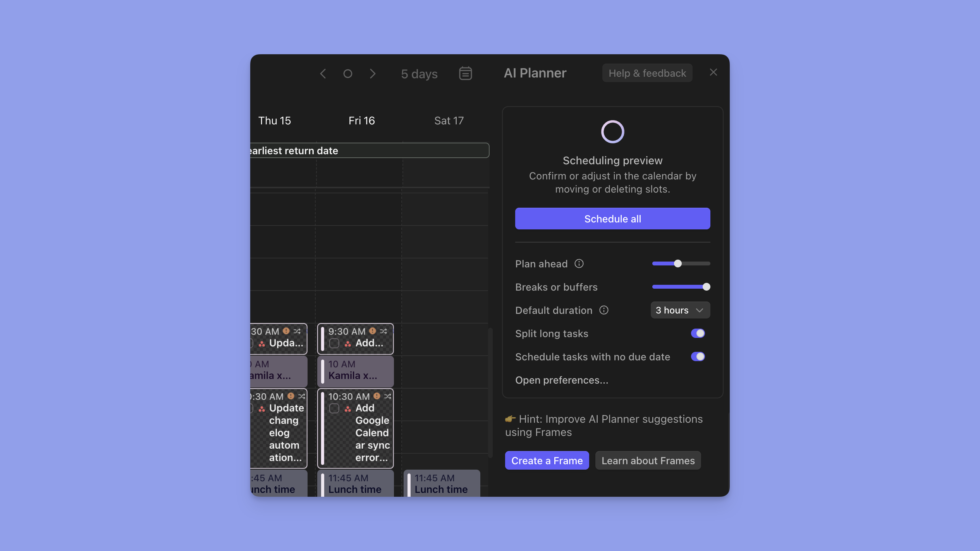The image size is (980, 551).
Task: Click the Schedule all button
Action: click(612, 219)
